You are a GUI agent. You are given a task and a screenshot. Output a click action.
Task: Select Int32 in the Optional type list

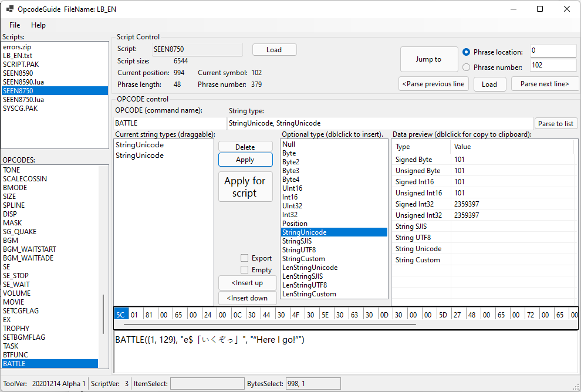point(334,215)
